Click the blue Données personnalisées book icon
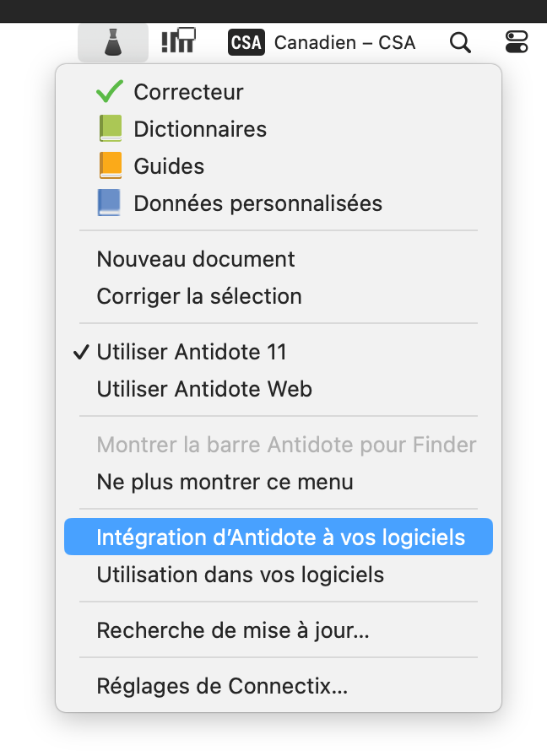 [110, 203]
